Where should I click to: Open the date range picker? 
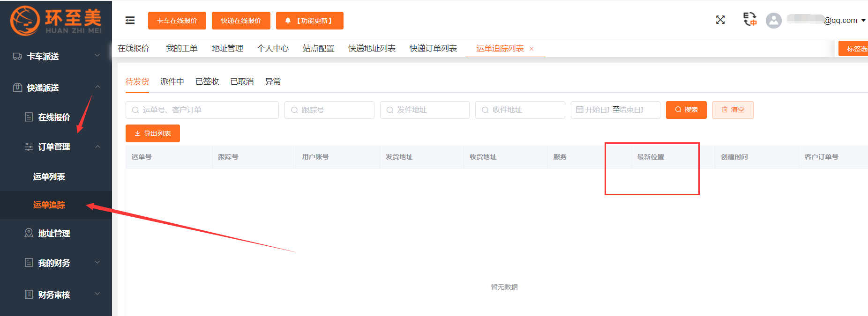pos(615,110)
